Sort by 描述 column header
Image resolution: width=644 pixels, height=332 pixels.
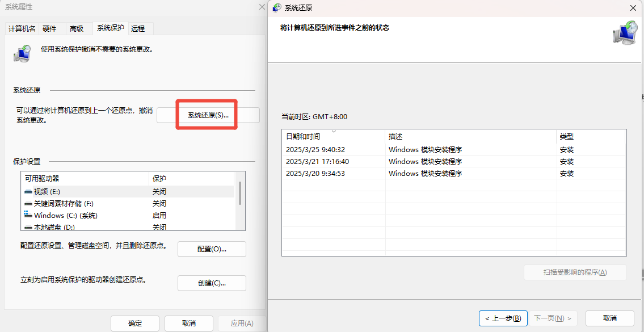click(471, 136)
